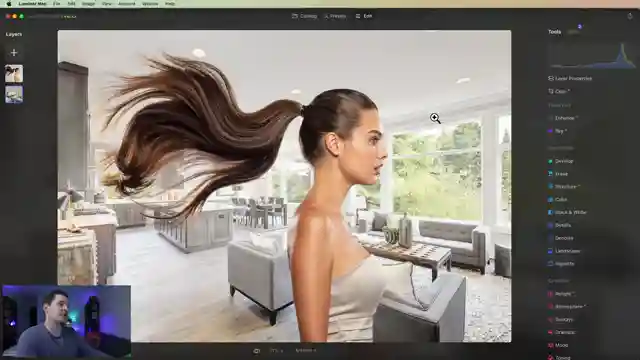Open the Develop tool
Image resolution: width=640 pixels, height=360 pixels.
click(x=561, y=161)
